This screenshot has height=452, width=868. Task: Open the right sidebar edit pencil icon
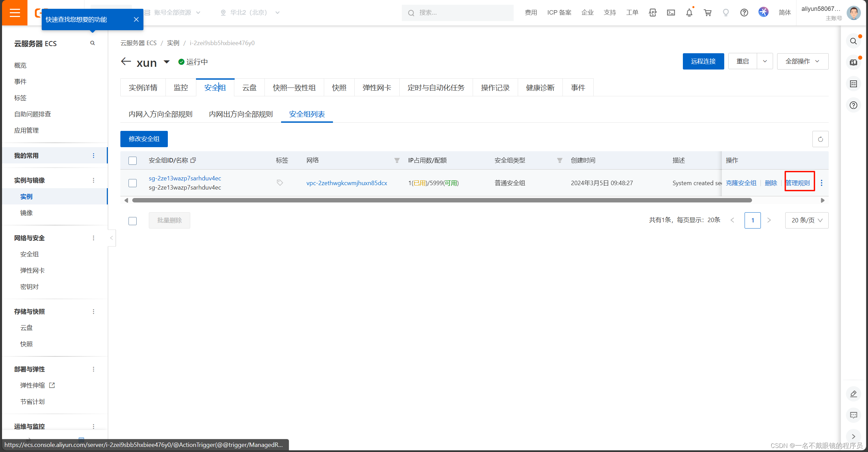854,394
